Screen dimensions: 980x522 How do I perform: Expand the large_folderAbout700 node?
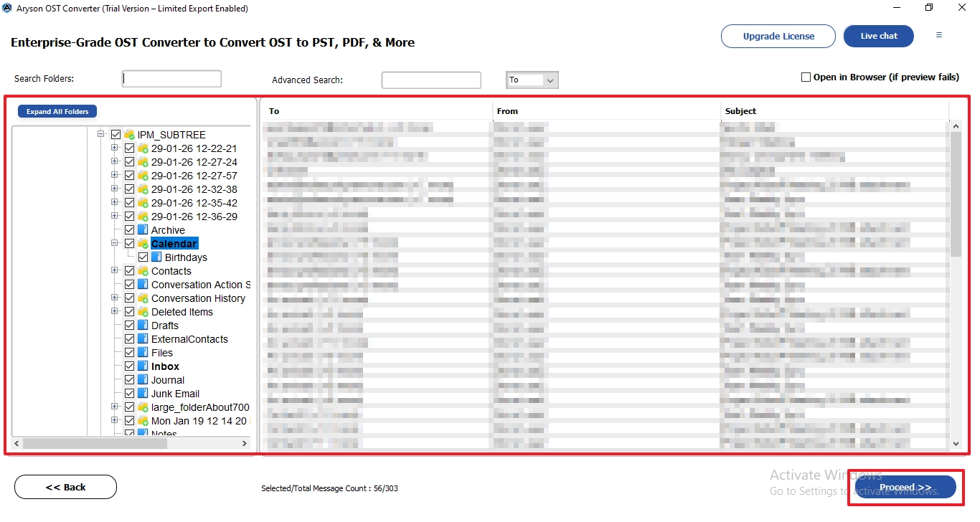pos(115,407)
